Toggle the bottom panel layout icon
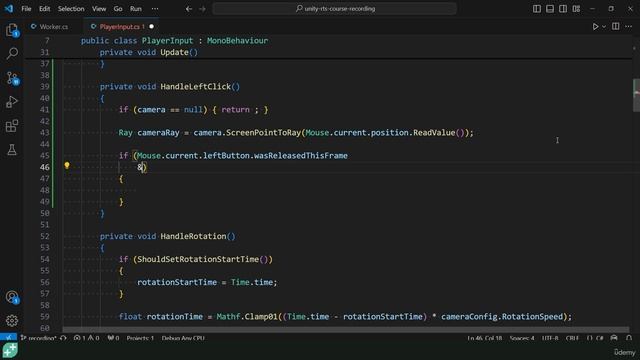 [550, 9]
